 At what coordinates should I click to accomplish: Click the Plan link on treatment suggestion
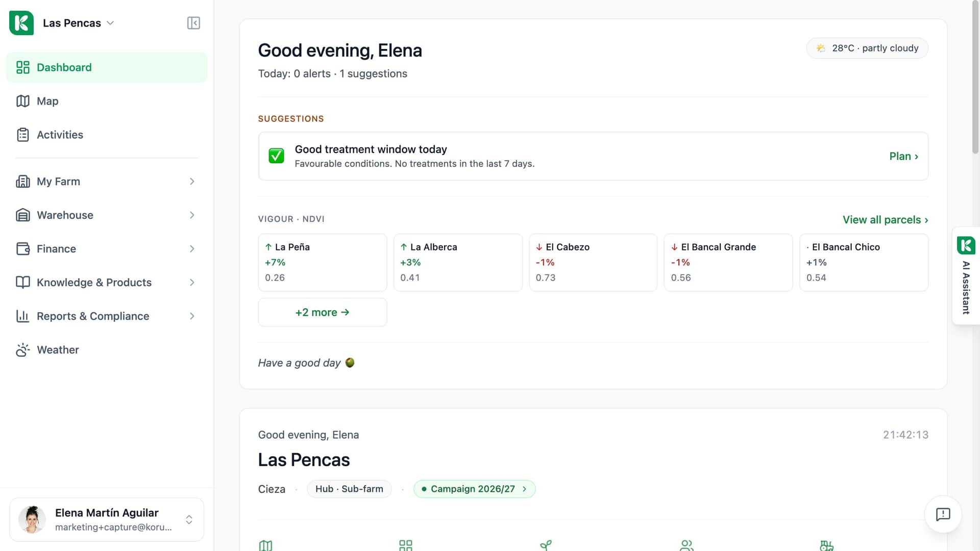tap(903, 156)
